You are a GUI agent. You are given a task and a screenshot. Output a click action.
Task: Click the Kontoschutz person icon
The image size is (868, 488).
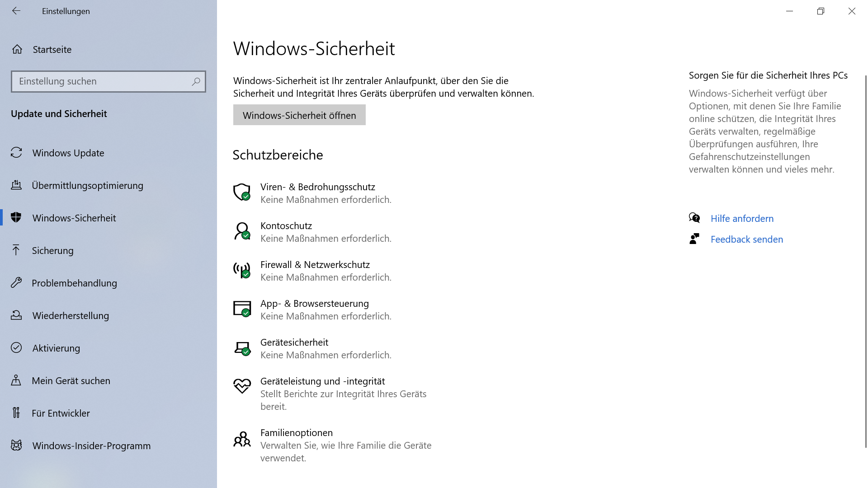pyautogui.click(x=242, y=231)
